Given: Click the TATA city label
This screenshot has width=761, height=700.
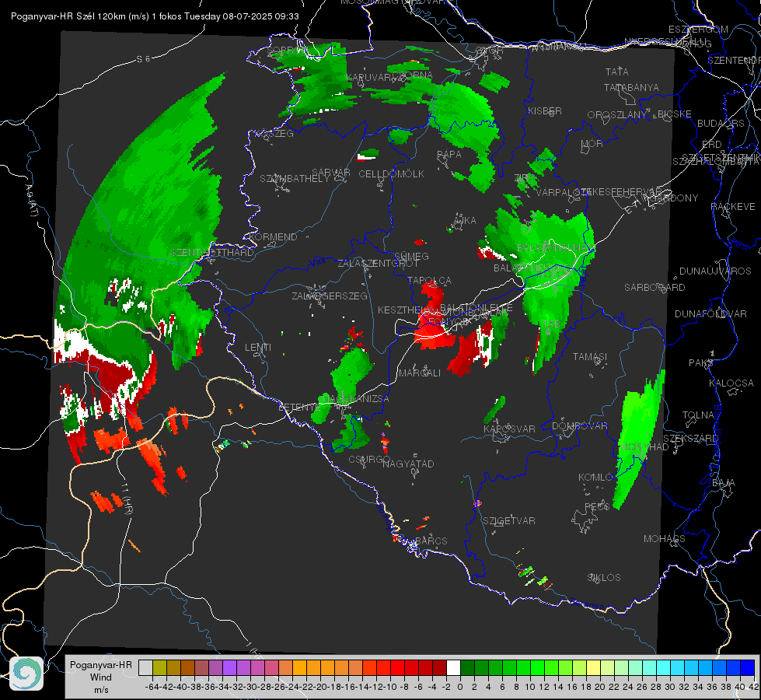Looking at the screenshot, I should pos(617,72).
